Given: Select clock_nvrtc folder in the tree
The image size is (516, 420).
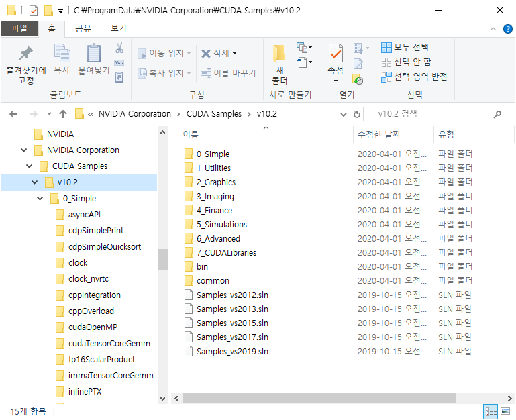Looking at the screenshot, I should coord(88,279).
